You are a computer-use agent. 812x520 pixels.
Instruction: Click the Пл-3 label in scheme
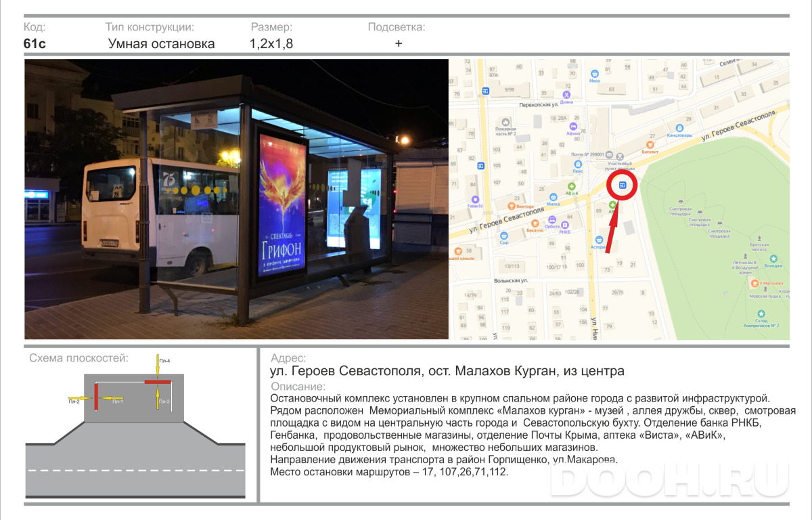coord(164,402)
